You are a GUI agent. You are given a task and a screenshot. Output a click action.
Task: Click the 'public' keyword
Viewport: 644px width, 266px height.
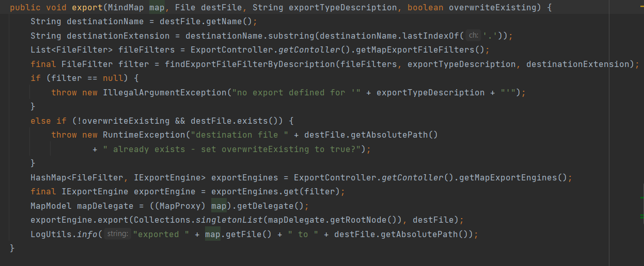click(x=25, y=8)
